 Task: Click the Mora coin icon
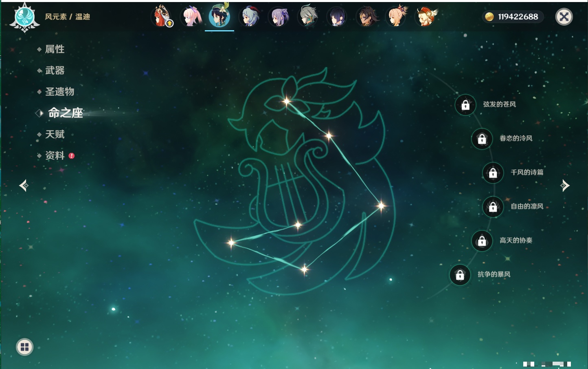click(x=489, y=17)
